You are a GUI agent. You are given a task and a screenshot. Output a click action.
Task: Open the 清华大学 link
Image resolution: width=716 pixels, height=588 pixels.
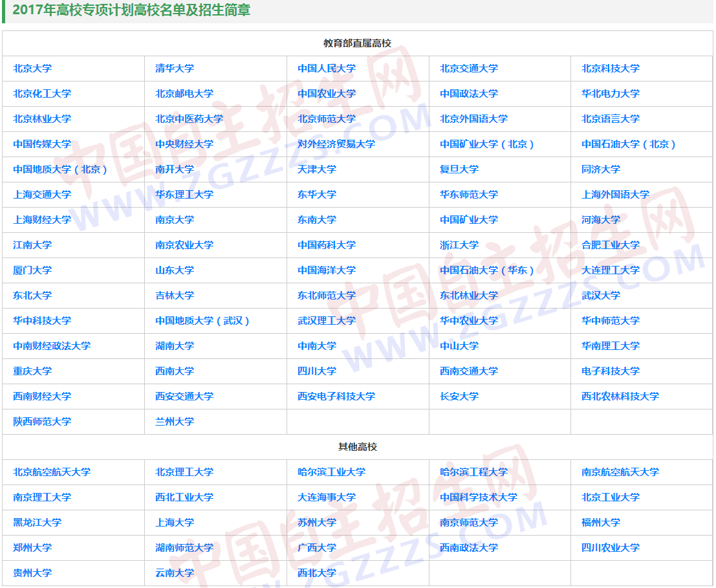[x=175, y=69]
